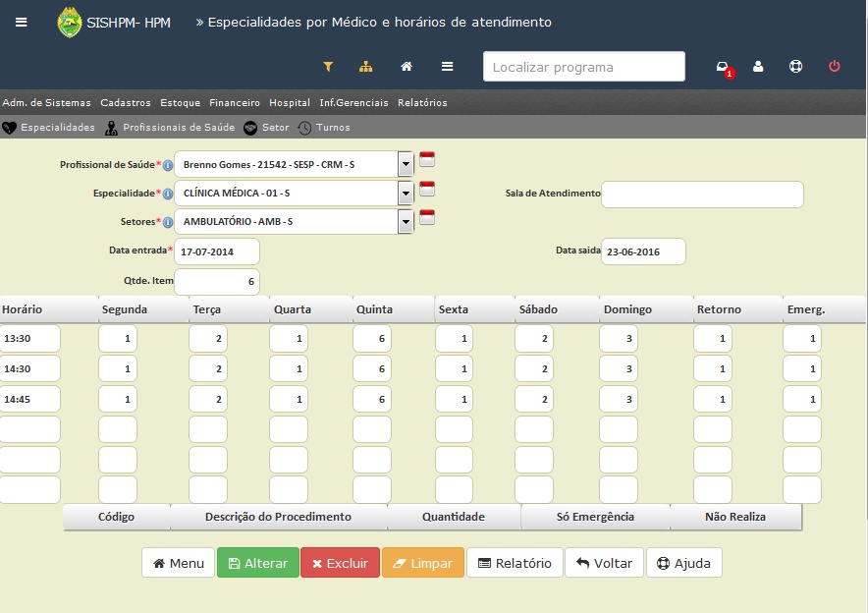
Task: Open lookup icon next to Setores
Action: [x=427, y=217]
